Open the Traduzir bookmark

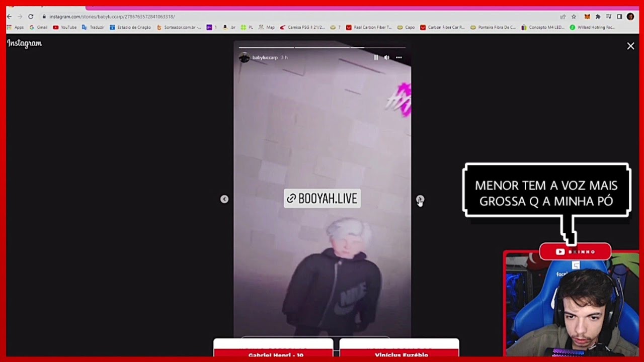click(93, 27)
